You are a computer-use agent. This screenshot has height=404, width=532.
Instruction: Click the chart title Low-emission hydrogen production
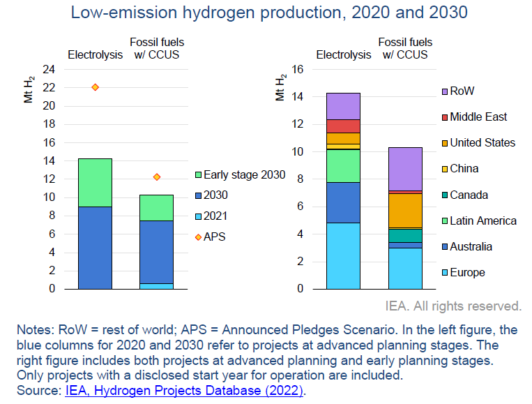tap(266, 13)
